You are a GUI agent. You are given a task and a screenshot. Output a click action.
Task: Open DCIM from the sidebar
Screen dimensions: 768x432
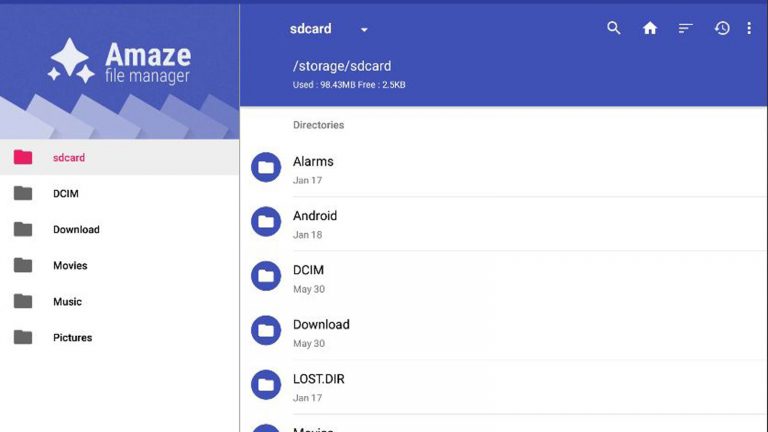(x=66, y=194)
